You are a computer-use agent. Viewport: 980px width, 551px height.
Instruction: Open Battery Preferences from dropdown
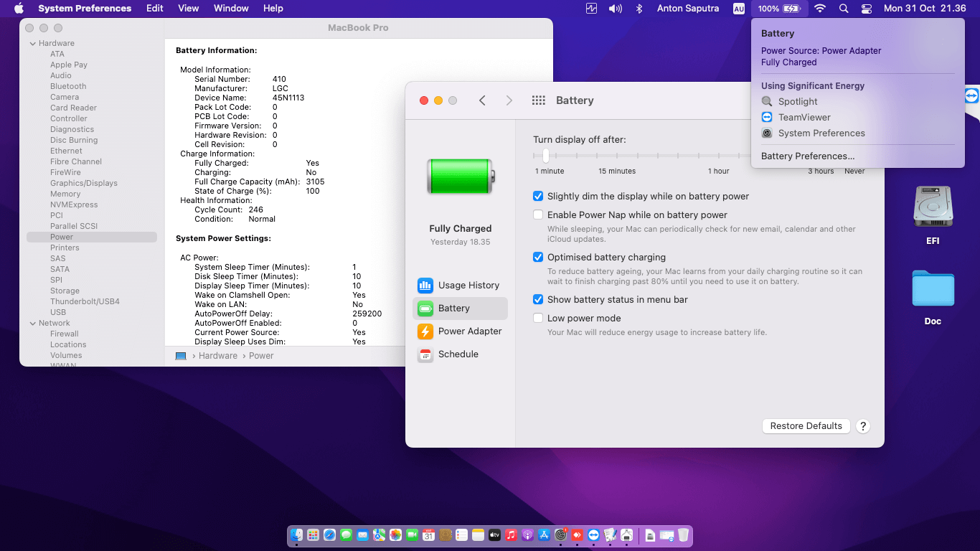pyautogui.click(x=808, y=156)
